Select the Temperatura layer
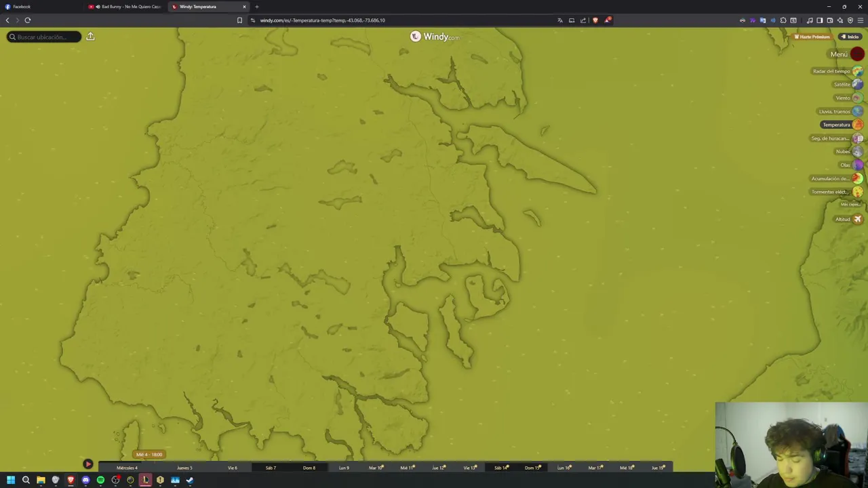 click(x=842, y=125)
